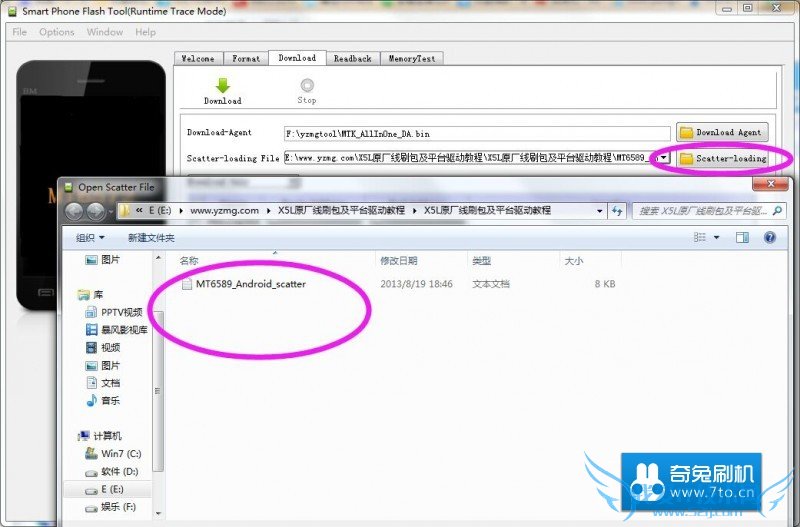Close the Open Scatter File dialog
This screenshot has width=800, height=527.
[770, 184]
